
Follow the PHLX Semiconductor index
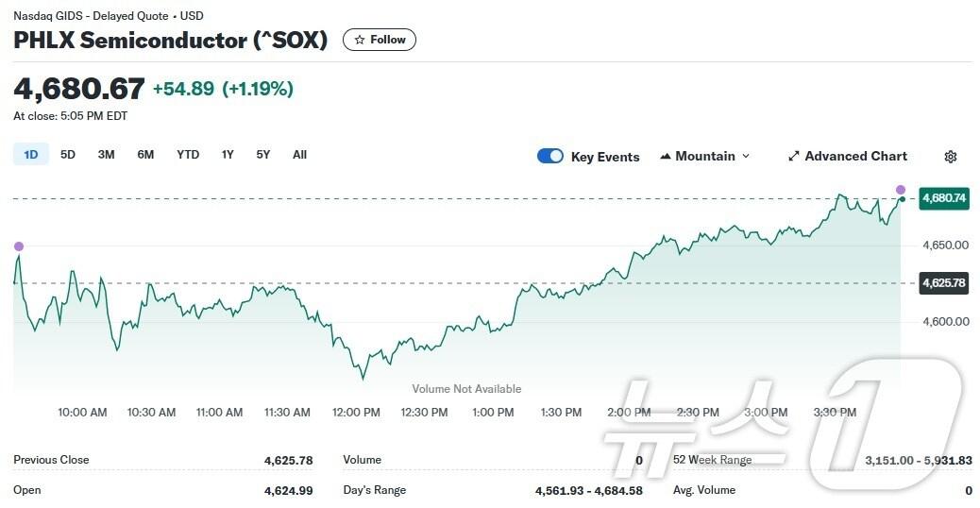tap(380, 40)
